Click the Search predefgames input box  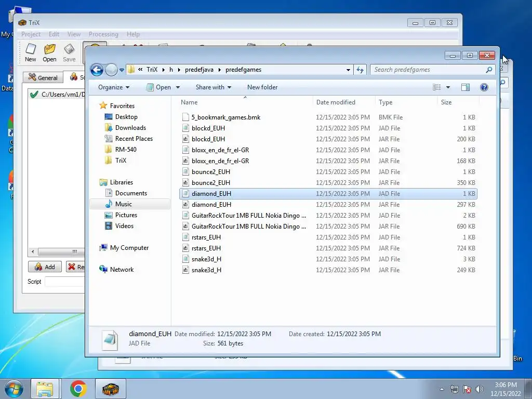click(428, 70)
